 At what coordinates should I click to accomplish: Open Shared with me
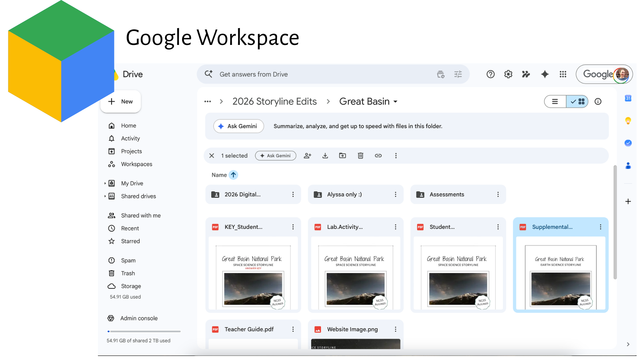[x=141, y=216]
